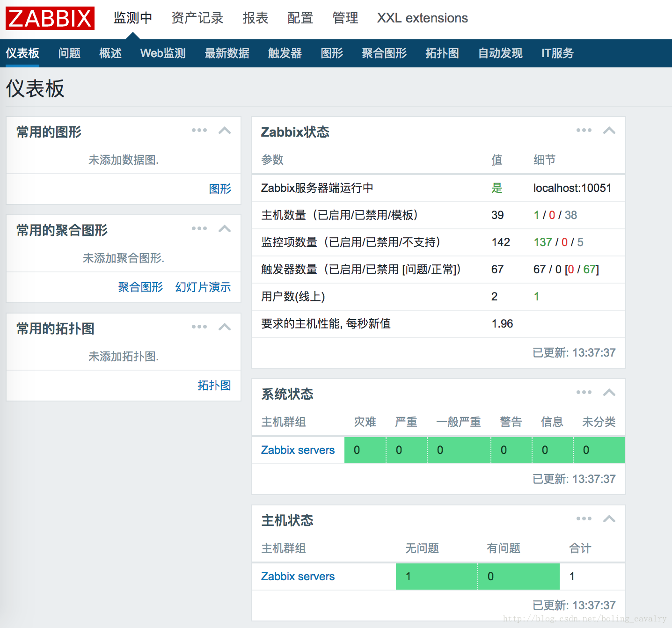Collapse the 常用的图形 widget
The height and width of the screenshot is (628, 672).
coord(225,131)
